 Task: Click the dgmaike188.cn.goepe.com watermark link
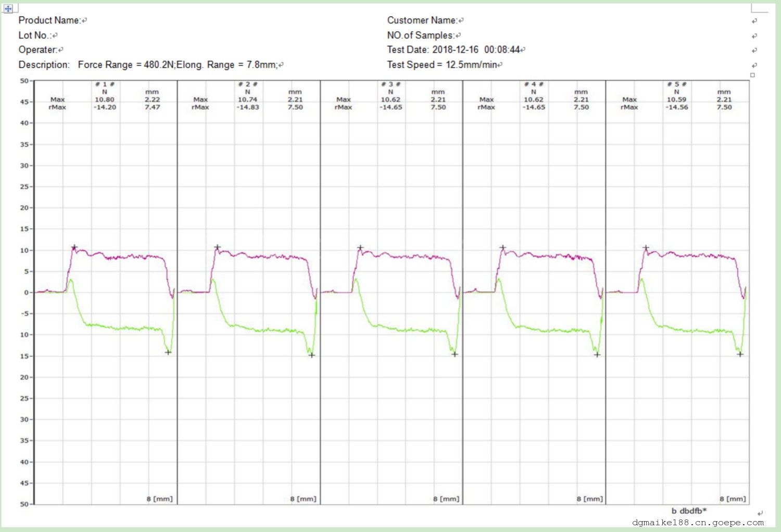[698, 523]
